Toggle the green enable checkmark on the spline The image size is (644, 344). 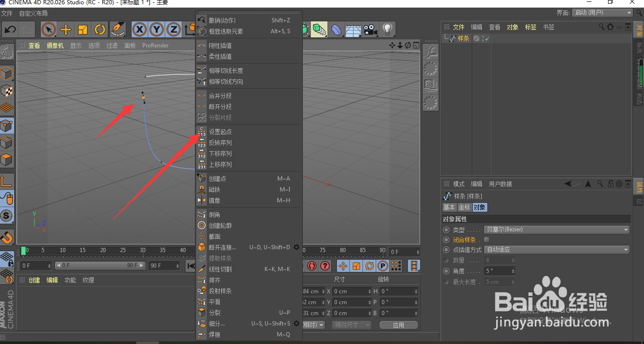[487, 39]
